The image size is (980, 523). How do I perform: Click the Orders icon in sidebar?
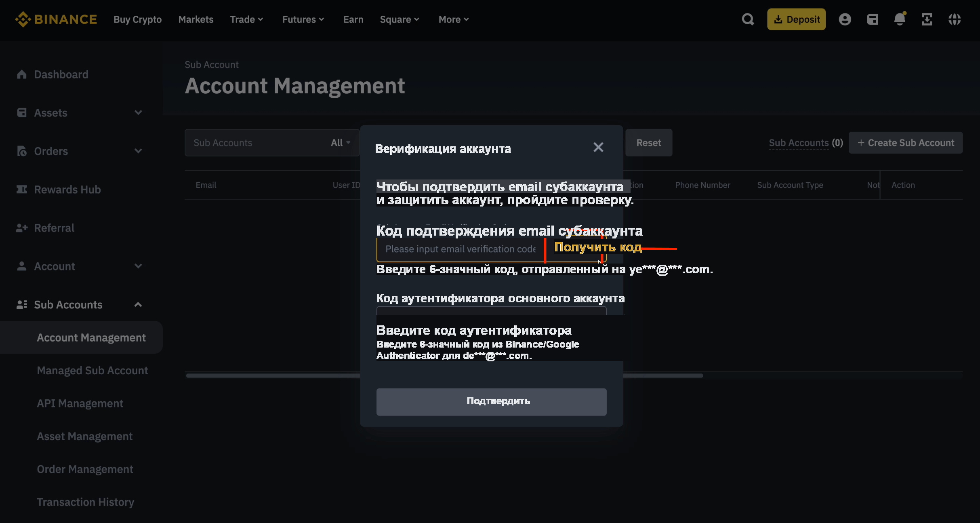(x=22, y=151)
